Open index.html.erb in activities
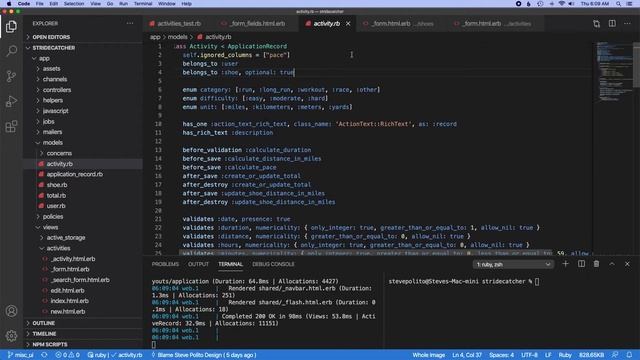 (69, 301)
